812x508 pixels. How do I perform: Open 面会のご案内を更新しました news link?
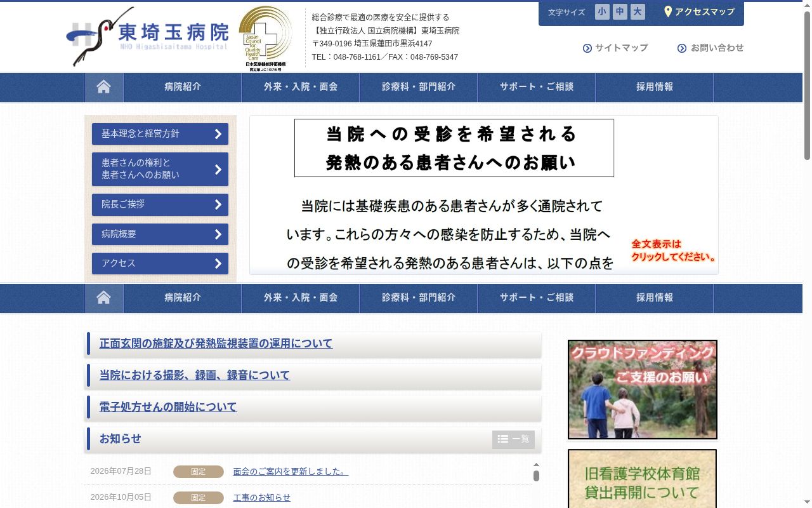click(291, 472)
